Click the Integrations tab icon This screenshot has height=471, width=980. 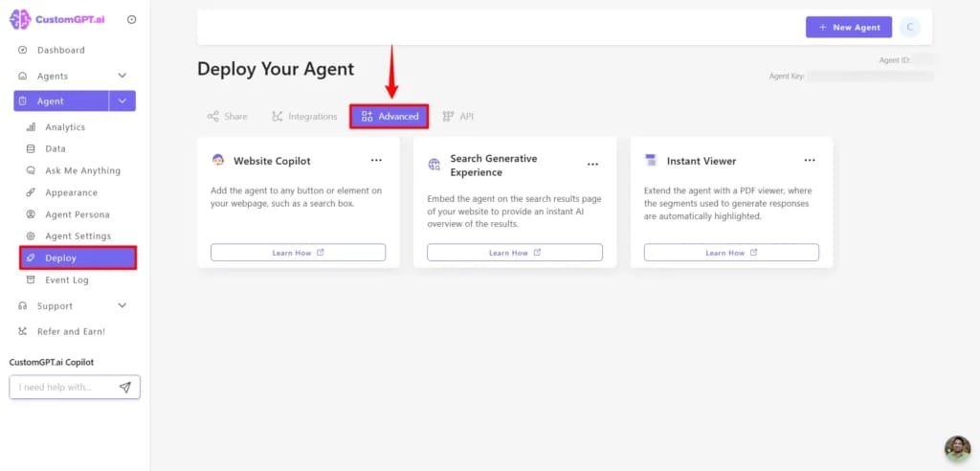tap(278, 117)
